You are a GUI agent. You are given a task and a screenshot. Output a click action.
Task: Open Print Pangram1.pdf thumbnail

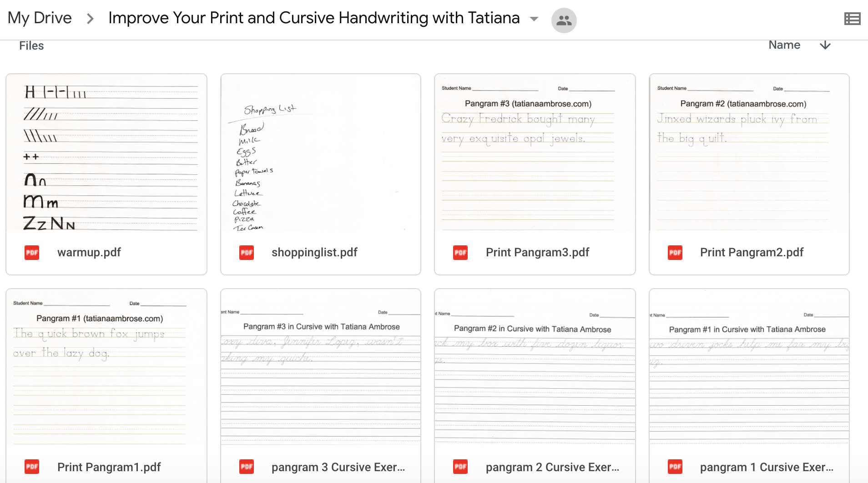[x=106, y=367]
